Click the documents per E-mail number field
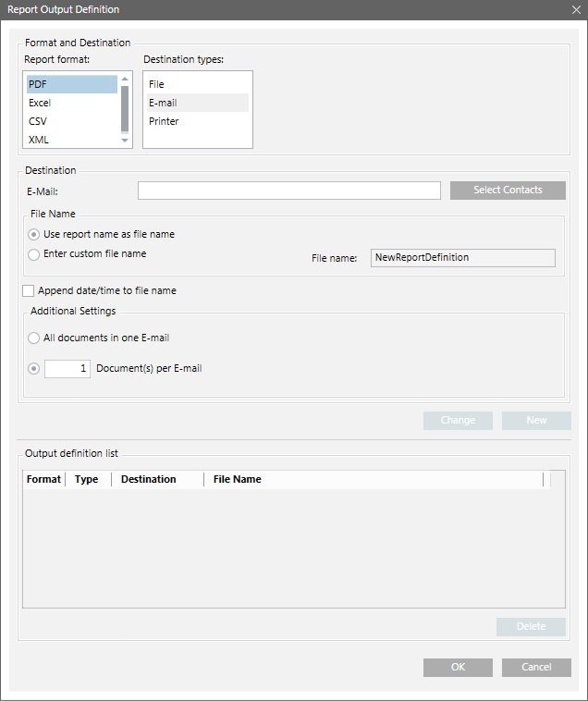588x701 pixels. [x=67, y=369]
